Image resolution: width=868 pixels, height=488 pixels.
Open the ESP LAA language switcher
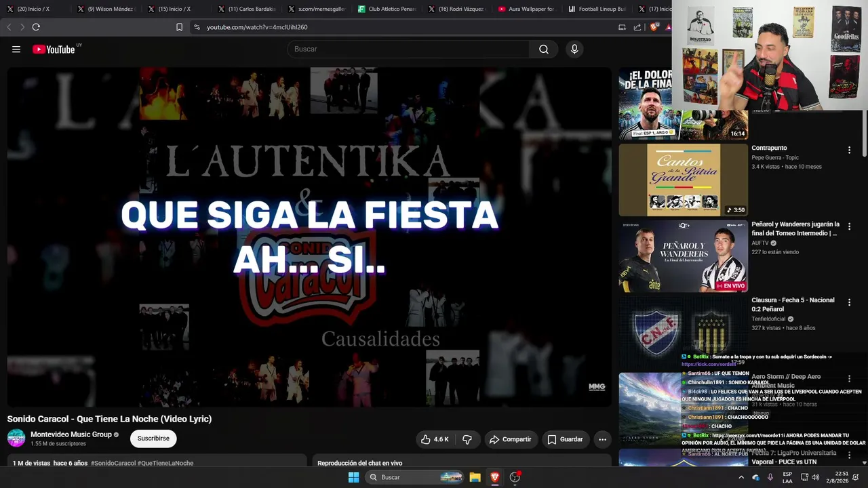[x=787, y=477]
